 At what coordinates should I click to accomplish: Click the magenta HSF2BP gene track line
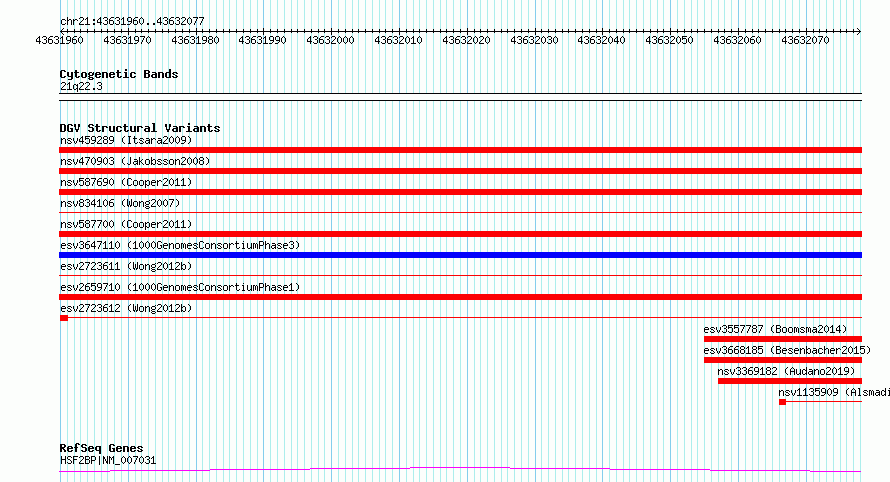pos(460,470)
